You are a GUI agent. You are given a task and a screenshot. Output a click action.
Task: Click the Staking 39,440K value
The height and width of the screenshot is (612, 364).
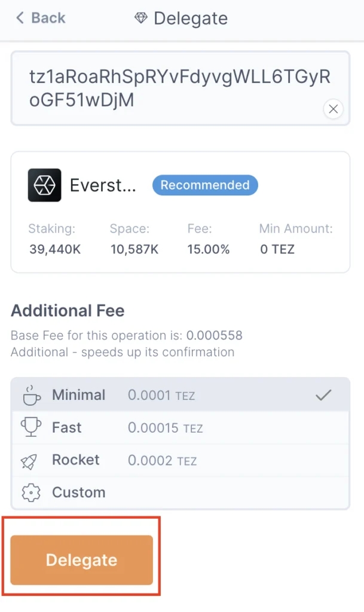click(55, 249)
